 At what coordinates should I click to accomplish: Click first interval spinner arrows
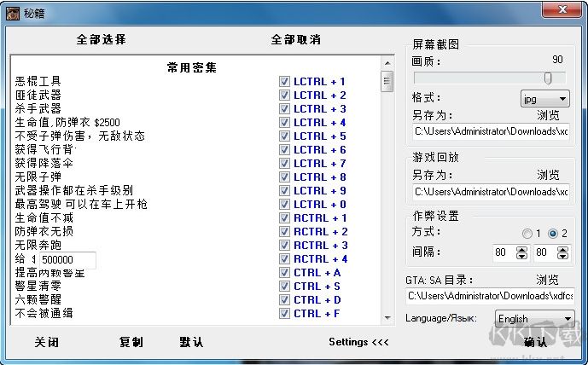pyautogui.click(x=521, y=252)
